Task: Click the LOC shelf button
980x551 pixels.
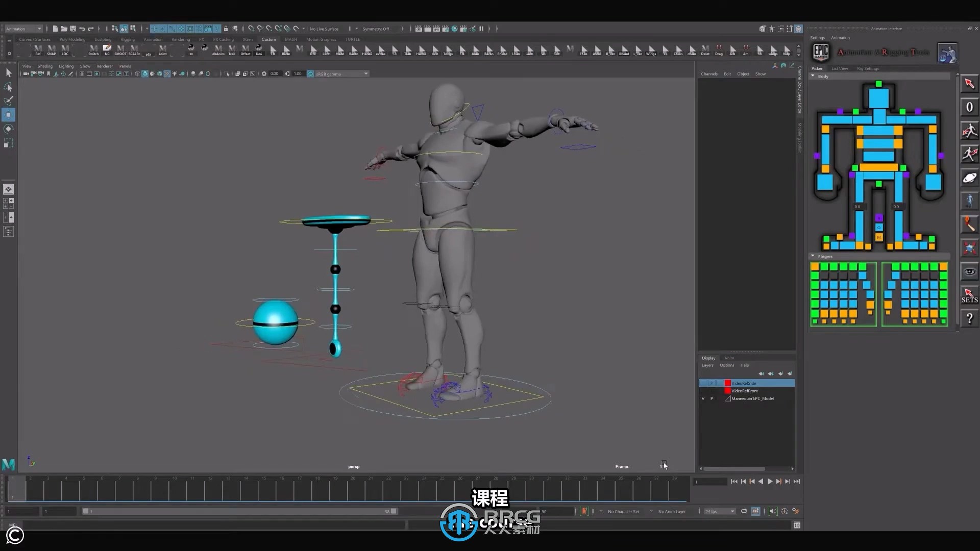Action: (x=65, y=50)
